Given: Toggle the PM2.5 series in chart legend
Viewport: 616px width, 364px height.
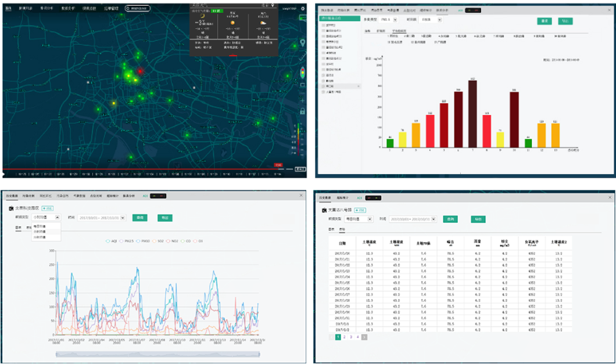Looking at the screenshot, I should 127,241.
